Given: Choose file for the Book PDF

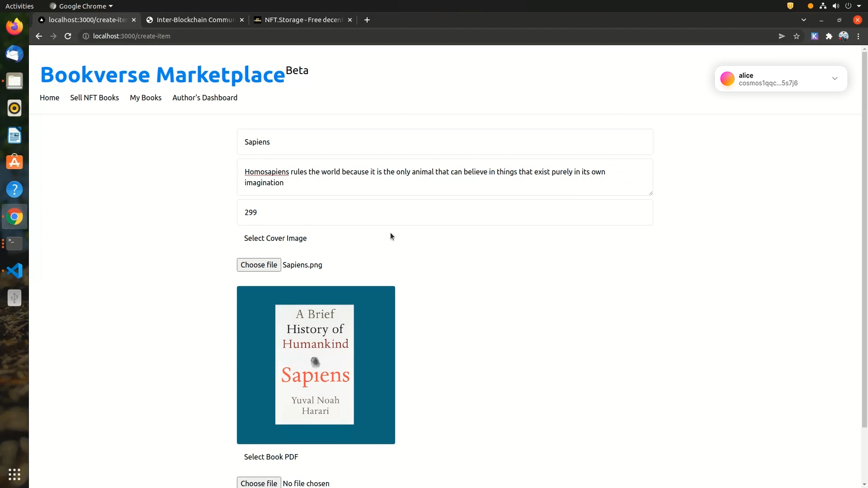Looking at the screenshot, I should click(x=259, y=483).
